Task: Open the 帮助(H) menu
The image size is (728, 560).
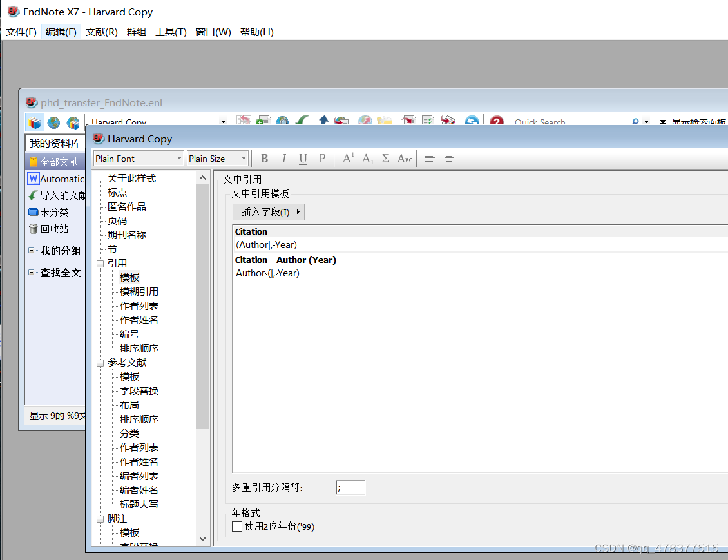Action: (x=257, y=32)
